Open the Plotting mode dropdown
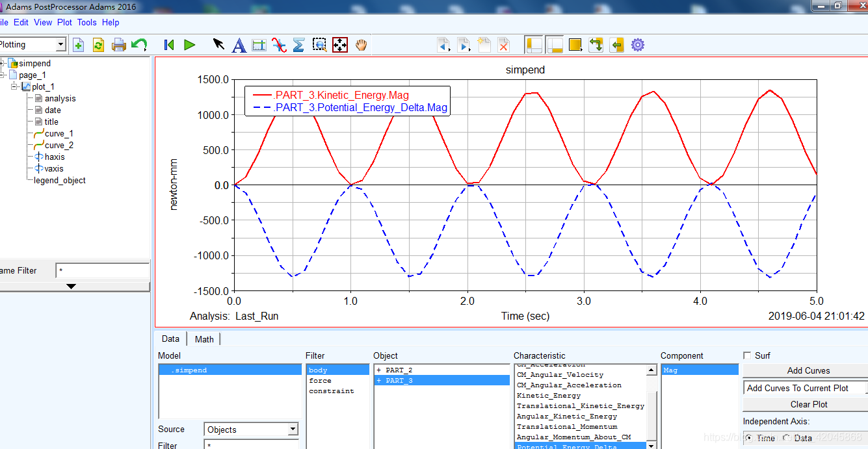The height and width of the screenshot is (449, 868). pos(60,45)
